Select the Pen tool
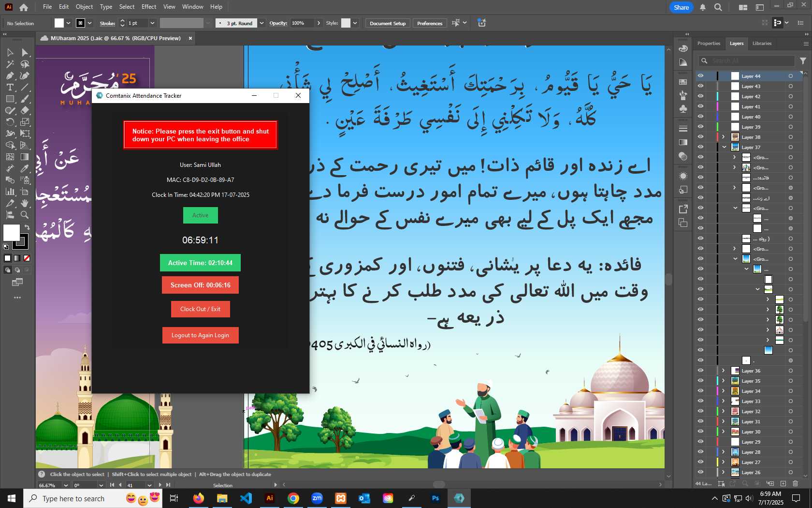Screen dimensions: 812x508 10,75
